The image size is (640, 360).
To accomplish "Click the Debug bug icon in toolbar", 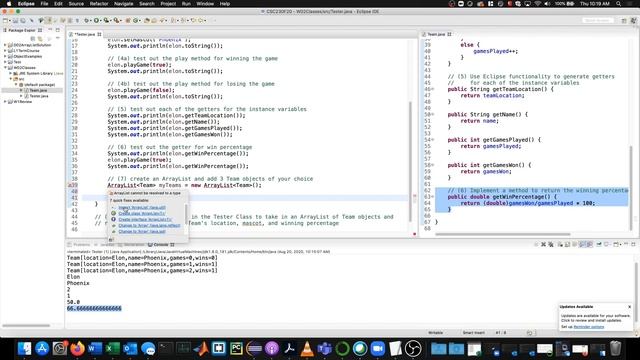I will (x=87, y=20).
